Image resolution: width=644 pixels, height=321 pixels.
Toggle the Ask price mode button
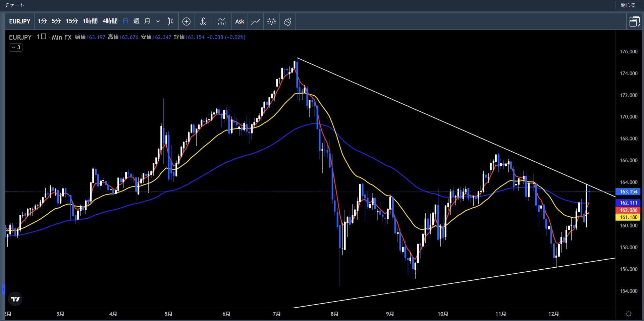point(239,21)
